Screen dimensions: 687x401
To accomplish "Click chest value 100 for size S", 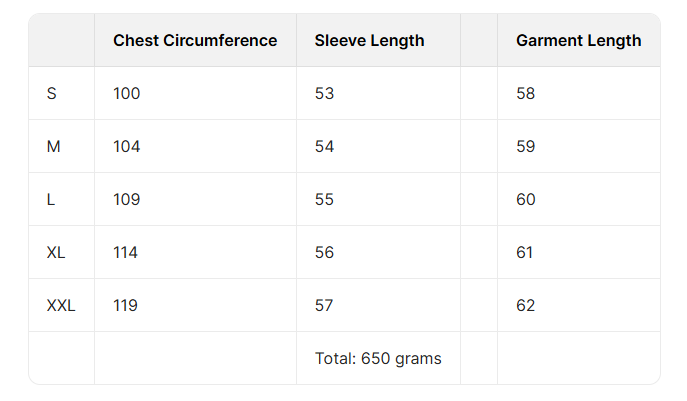I will coord(127,94).
